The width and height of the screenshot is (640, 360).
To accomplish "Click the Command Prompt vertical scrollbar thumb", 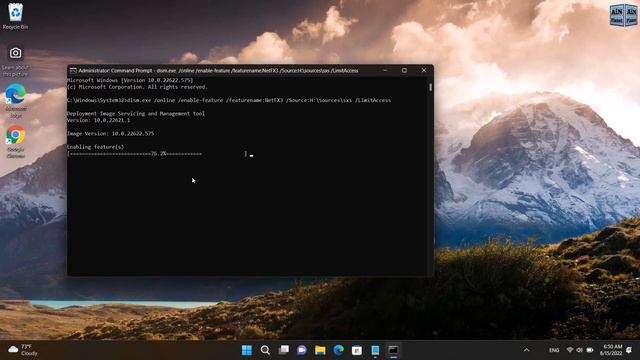I will tap(430, 87).
